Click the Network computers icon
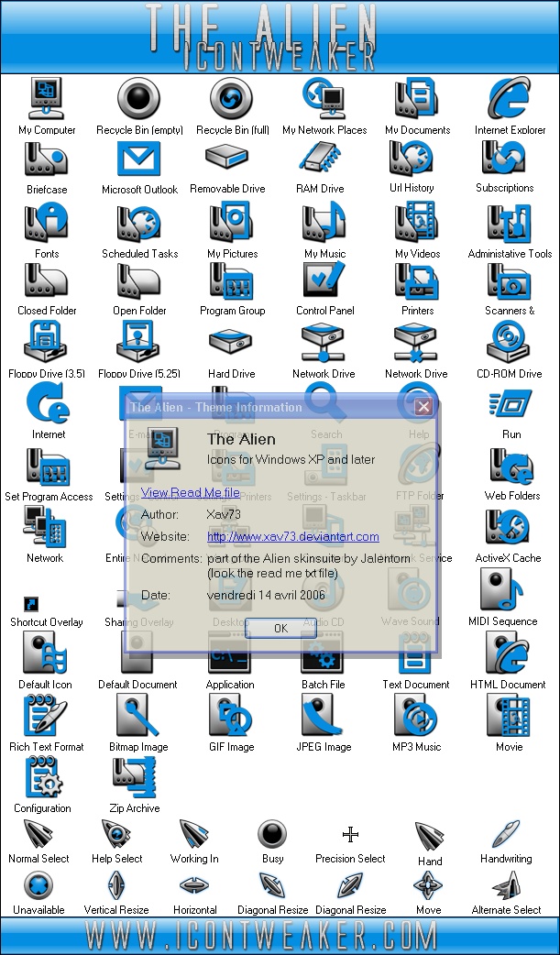This screenshot has height=955, width=560. pos(44,527)
